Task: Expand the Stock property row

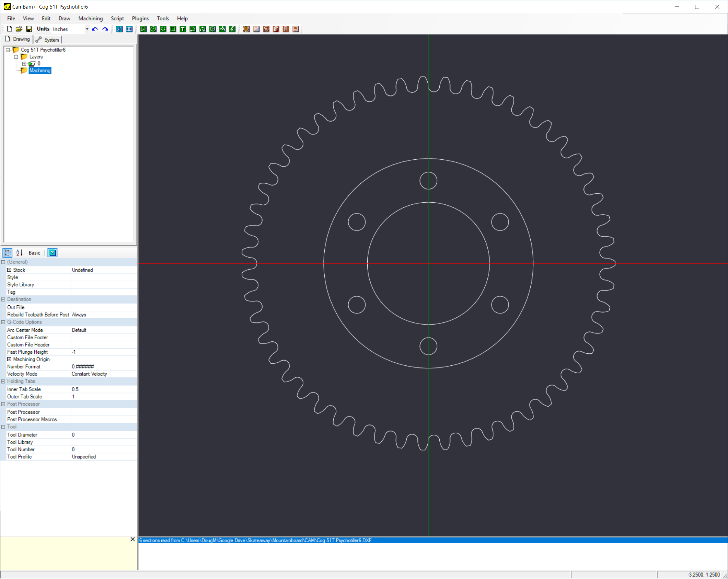Action: click(9, 270)
